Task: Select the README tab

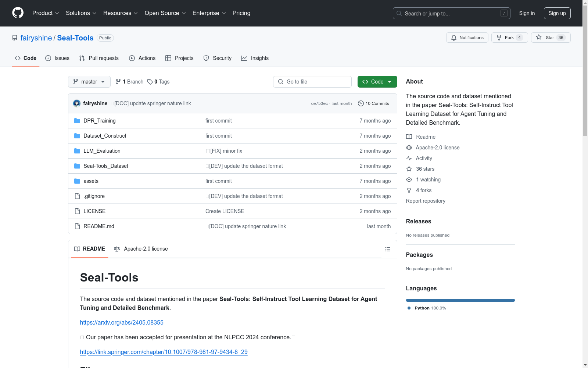Action: coord(90,249)
